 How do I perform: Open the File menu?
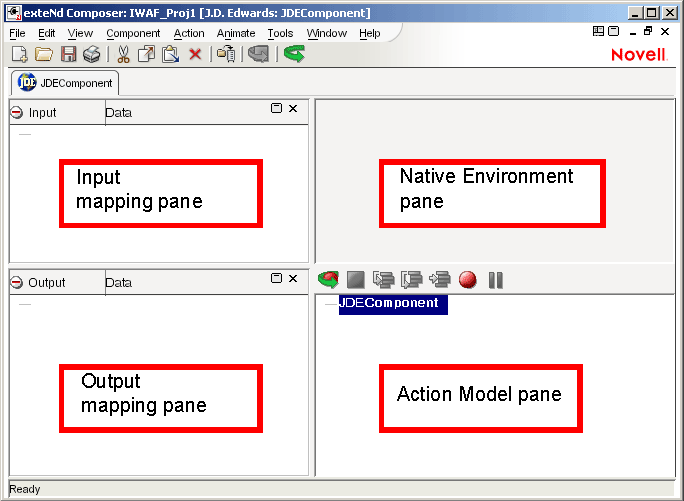(x=17, y=33)
